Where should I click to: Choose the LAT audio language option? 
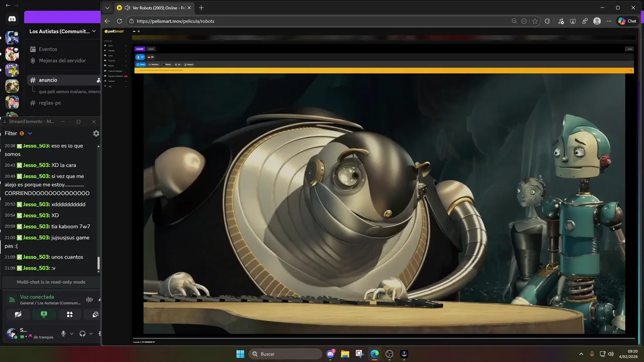140,57
